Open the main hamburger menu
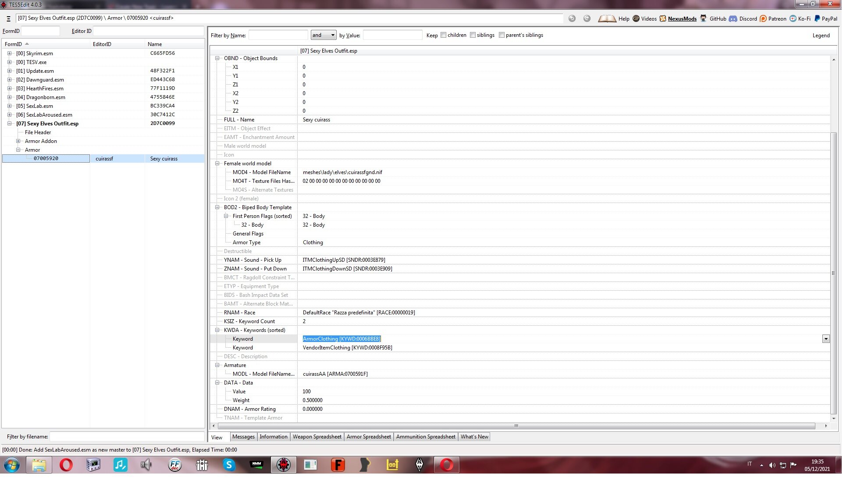Screen dimensions: 868x488 click(x=8, y=18)
